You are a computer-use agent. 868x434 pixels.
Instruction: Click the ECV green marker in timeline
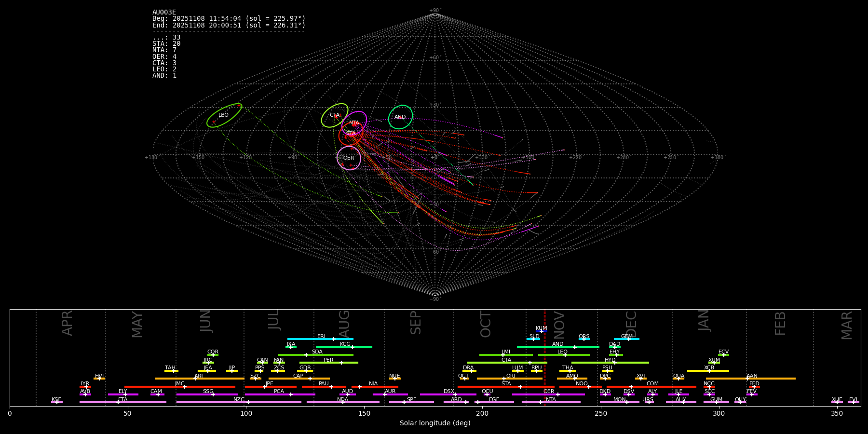tap(723, 355)
